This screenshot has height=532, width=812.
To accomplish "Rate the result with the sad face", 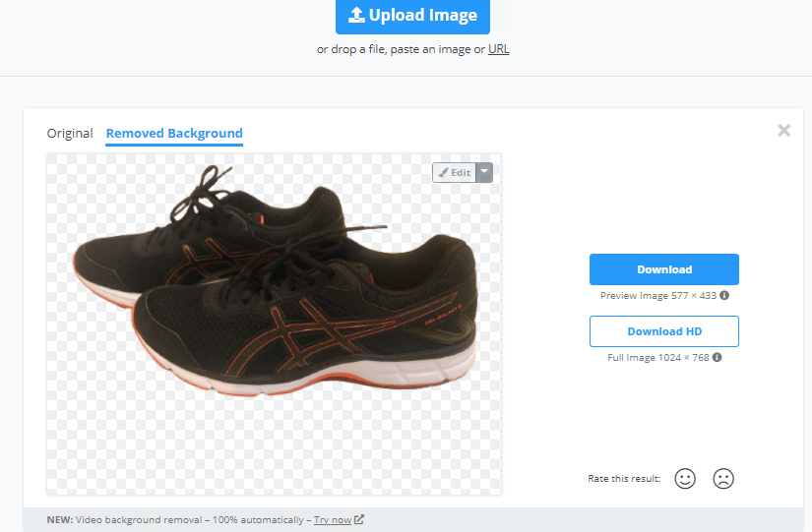I will (723, 479).
